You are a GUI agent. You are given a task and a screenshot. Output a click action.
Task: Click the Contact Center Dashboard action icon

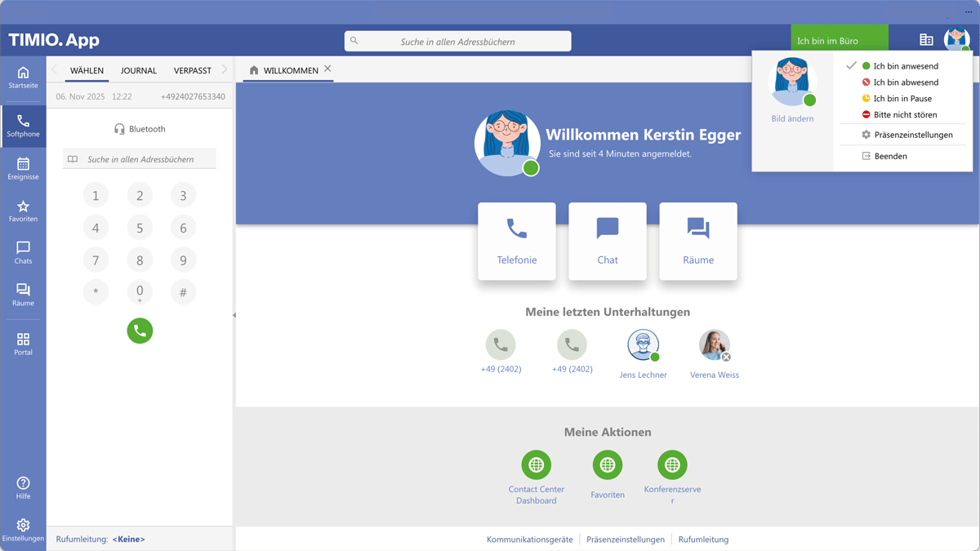click(536, 465)
